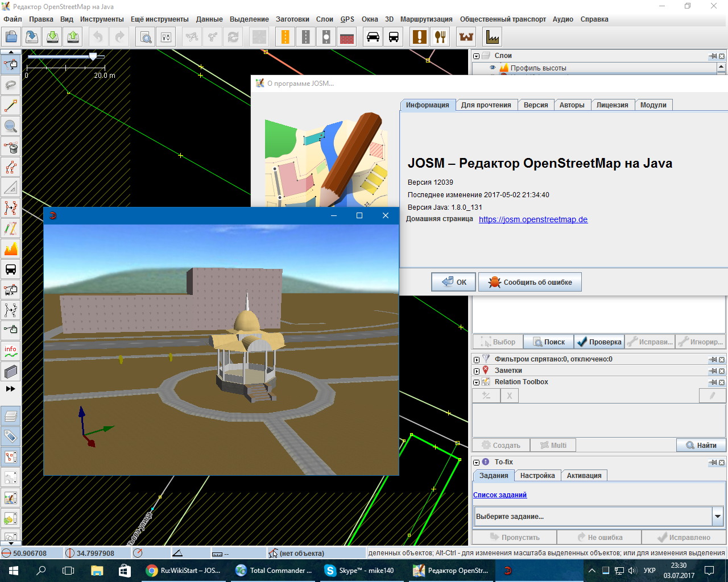Open the josm.openstreetmap.de homepage link
Image resolution: width=728 pixels, height=582 pixels.
pyautogui.click(x=533, y=219)
